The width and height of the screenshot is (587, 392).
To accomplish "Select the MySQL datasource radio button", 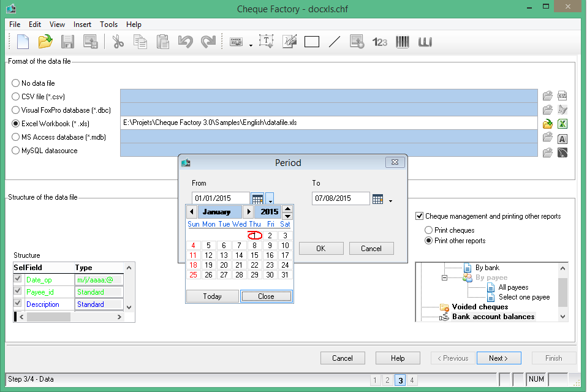I will pos(16,150).
